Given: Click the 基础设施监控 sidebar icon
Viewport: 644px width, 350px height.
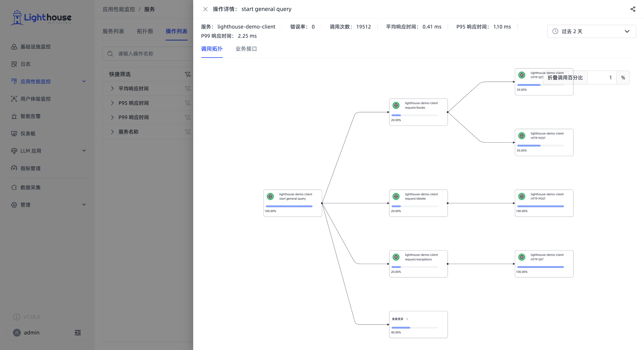Looking at the screenshot, I should point(14,47).
